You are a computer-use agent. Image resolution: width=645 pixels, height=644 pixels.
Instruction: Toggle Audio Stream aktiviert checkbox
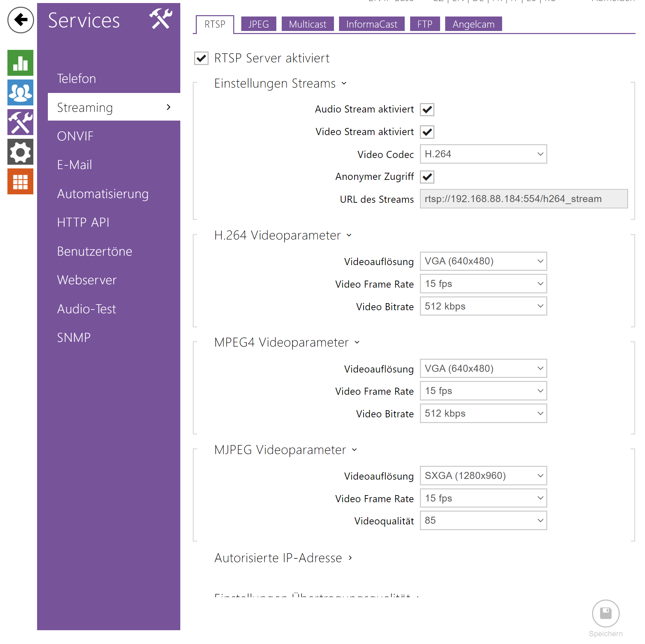(x=427, y=109)
